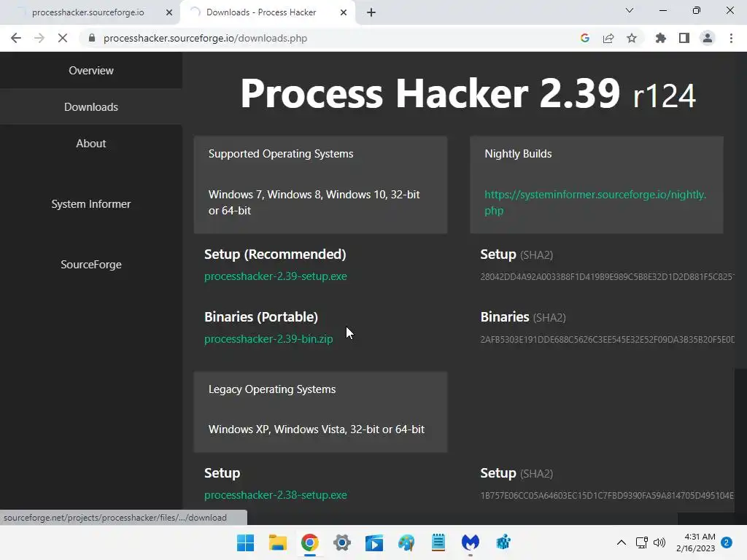
Task: Go back using the browser back arrow
Action: pos(16,38)
